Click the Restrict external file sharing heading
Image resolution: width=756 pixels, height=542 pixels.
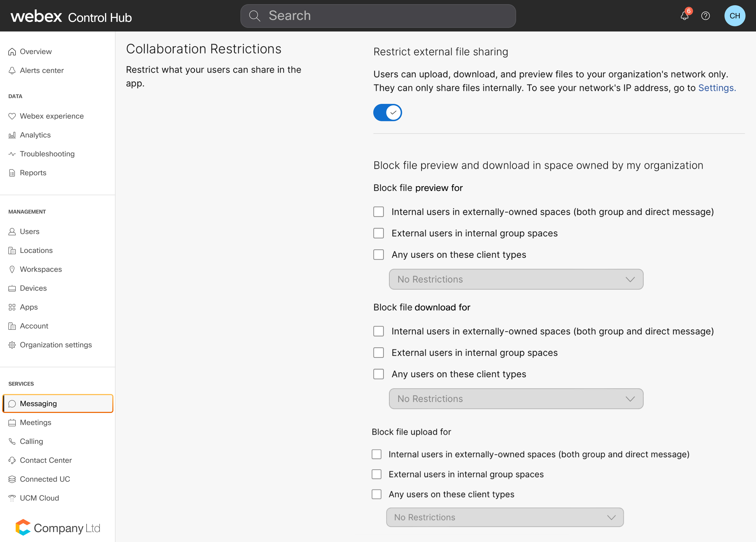(441, 52)
